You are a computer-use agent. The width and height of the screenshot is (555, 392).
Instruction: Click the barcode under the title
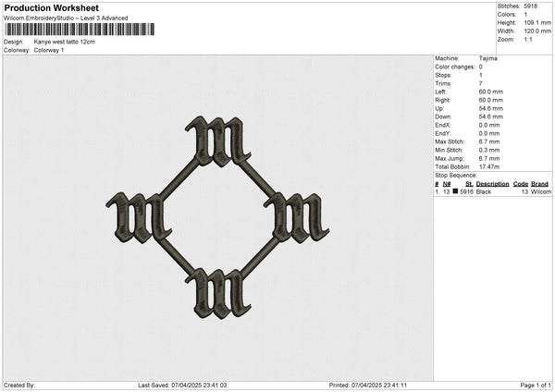pos(80,30)
